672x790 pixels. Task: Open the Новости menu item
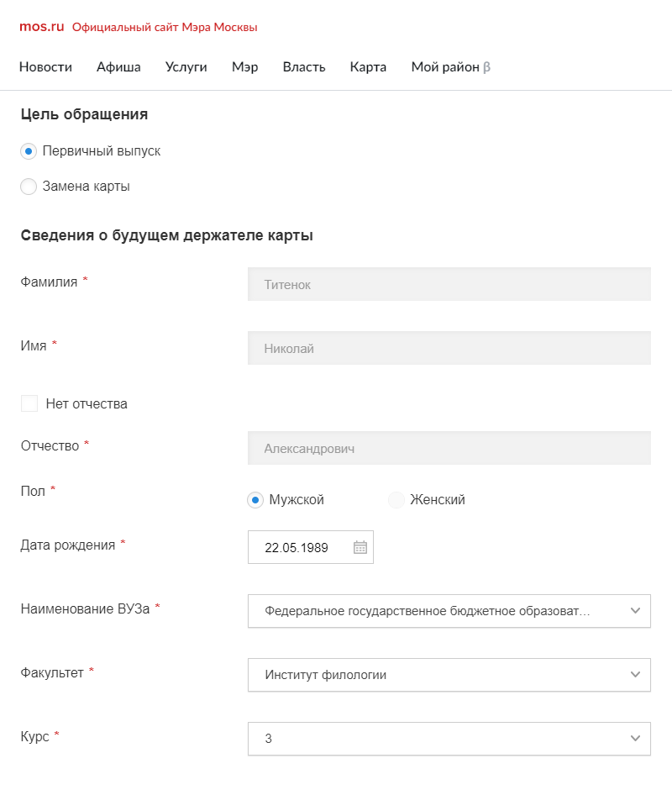[x=45, y=67]
